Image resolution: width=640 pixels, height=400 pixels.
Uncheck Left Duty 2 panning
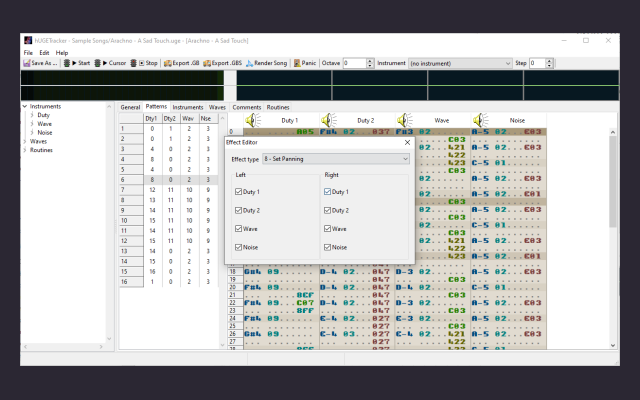238,210
